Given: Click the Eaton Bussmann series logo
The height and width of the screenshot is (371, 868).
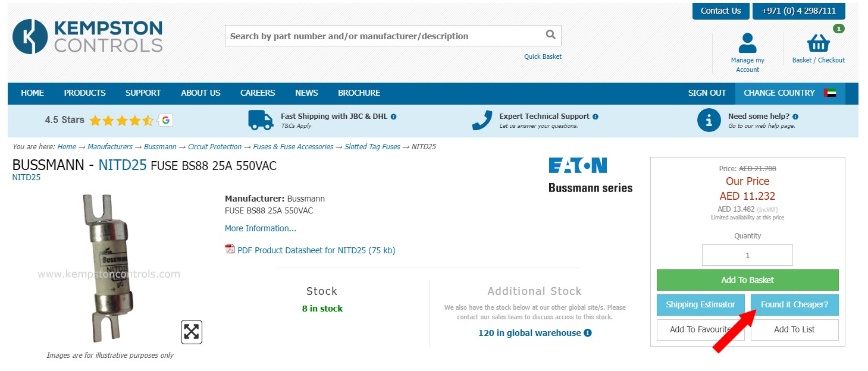Looking at the screenshot, I should tap(590, 175).
